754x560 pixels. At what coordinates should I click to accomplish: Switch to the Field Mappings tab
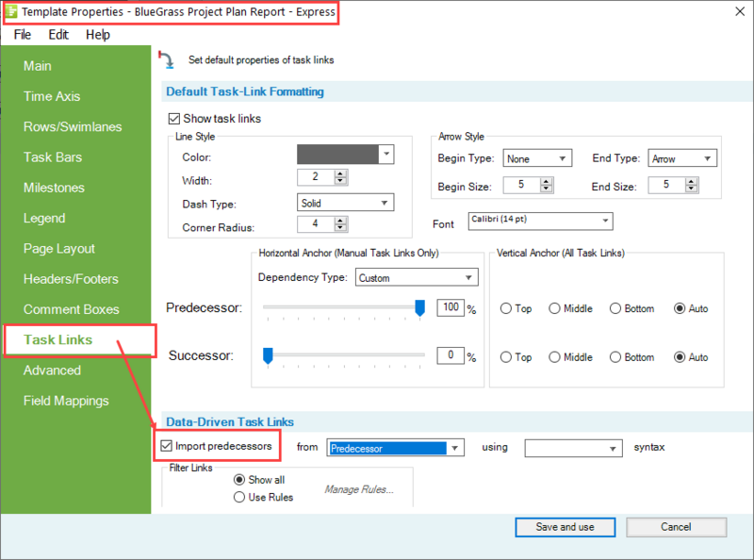66,401
